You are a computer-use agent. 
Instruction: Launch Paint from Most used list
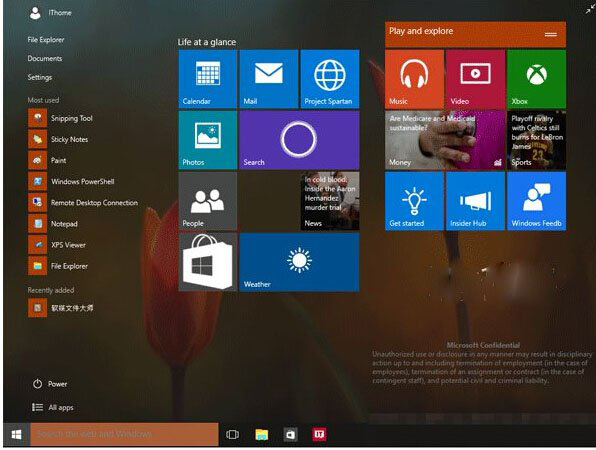(48, 160)
